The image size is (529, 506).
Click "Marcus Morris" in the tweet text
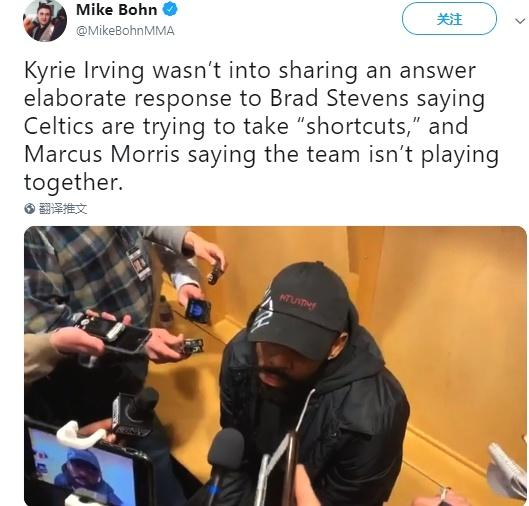click(102, 154)
